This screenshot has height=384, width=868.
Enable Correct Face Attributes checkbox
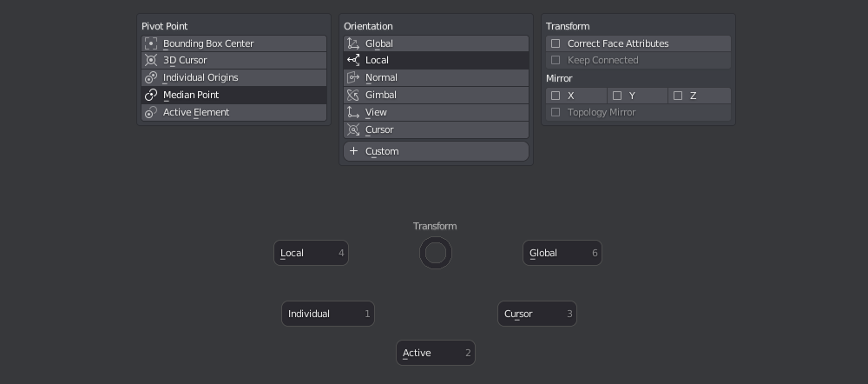(556, 43)
